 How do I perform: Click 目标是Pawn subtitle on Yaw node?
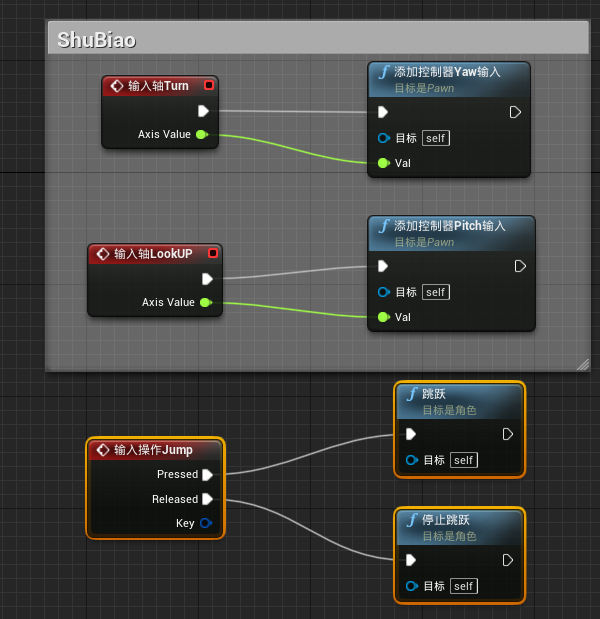pyautogui.click(x=424, y=88)
